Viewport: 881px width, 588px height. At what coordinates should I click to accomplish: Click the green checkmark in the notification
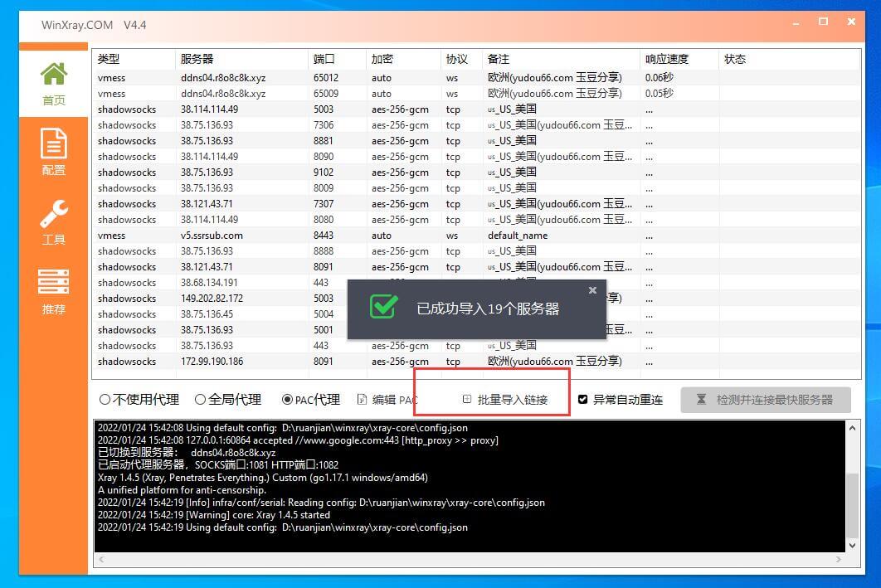pos(384,307)
